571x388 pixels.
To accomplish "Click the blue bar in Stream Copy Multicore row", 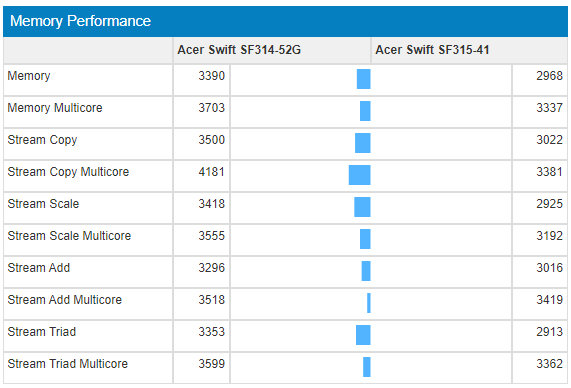I will point(360,175).
